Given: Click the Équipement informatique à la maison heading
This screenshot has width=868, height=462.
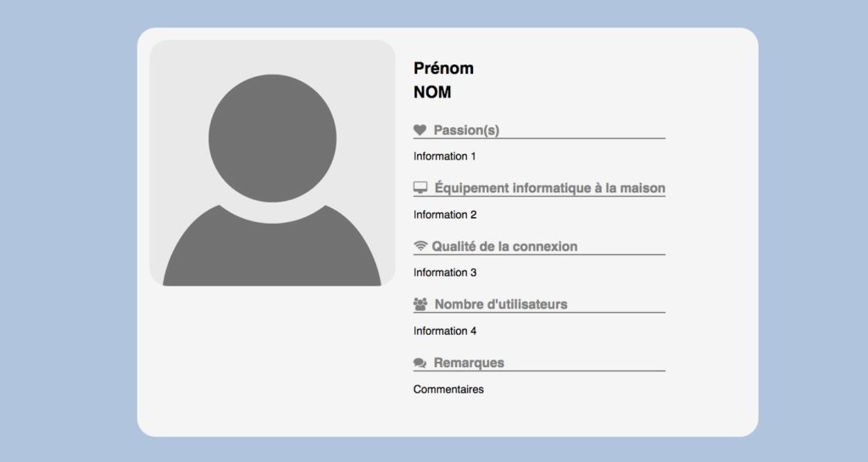Looking at the screenshot, I should (549, 187).
